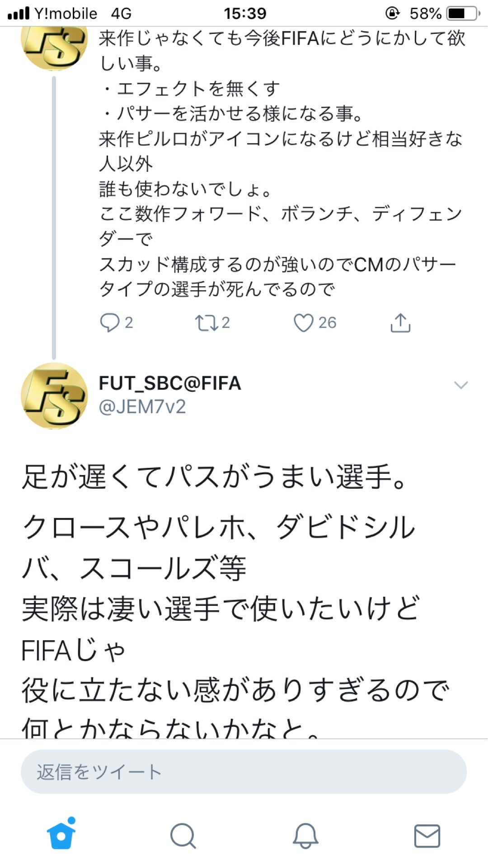Open the @JEM7v2 handle link
Image resolution: width=488 pixels, height=868 pixels.
pyautogui.click(x=143, y=407)
